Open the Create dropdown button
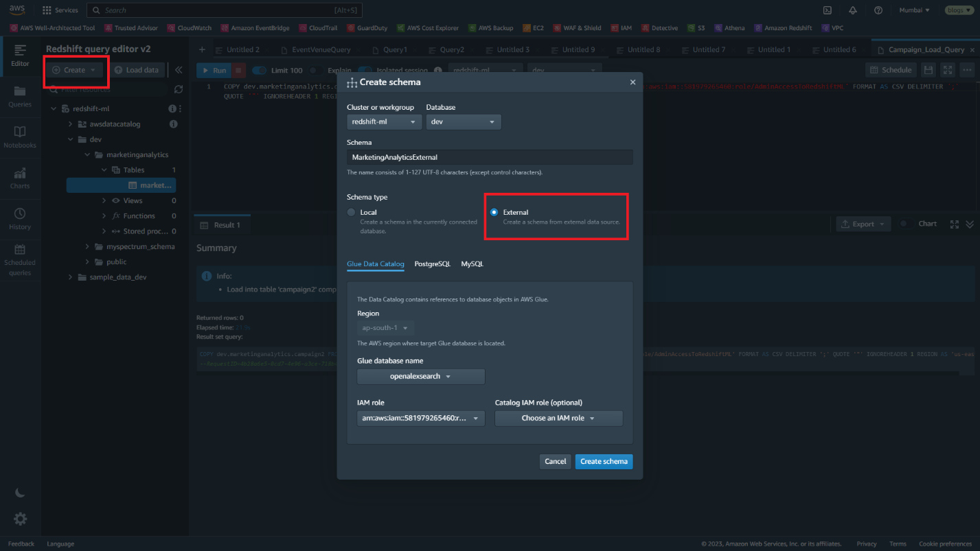 coord(75,70)
